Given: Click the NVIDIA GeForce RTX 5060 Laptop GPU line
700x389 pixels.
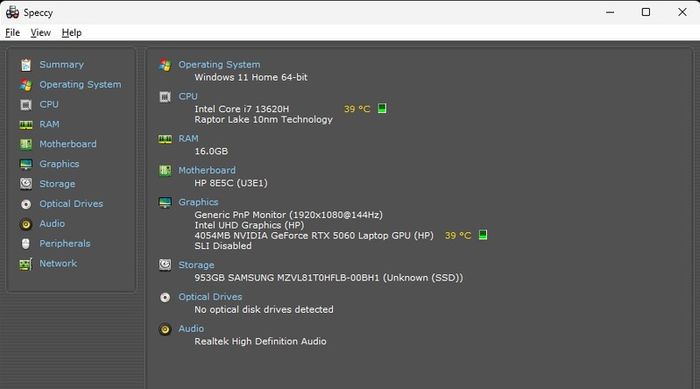Looking at the screenshot, I should [x=314, y=236].
